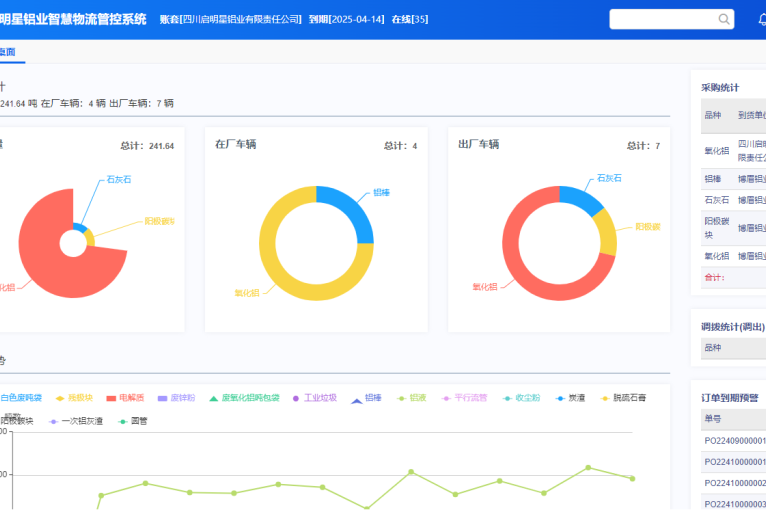The image size is (766, 510).
Task: Open order PO22410000002 row
Action: tap(734, 483)
